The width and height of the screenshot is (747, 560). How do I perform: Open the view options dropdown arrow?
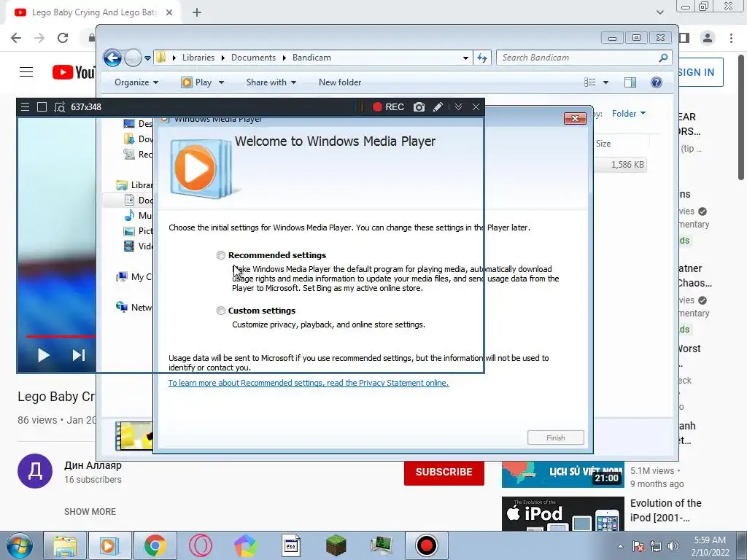[606, 82]
